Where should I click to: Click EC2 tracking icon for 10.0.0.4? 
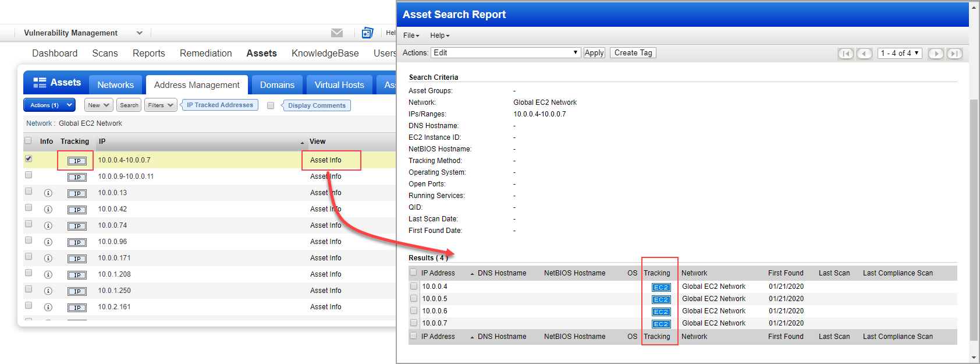pos(661,287)
